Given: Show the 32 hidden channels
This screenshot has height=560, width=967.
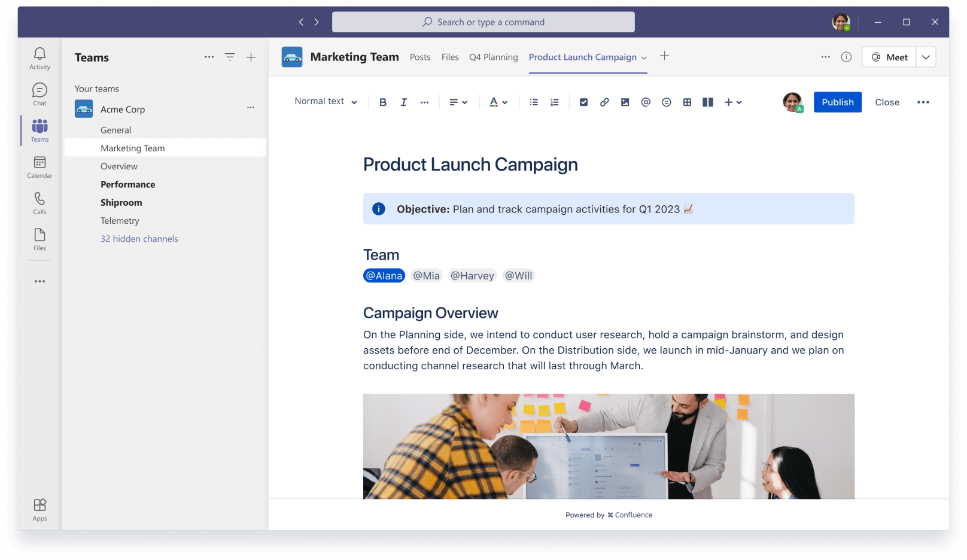Looking at the screenshot, I should click(x=139, y=238).
